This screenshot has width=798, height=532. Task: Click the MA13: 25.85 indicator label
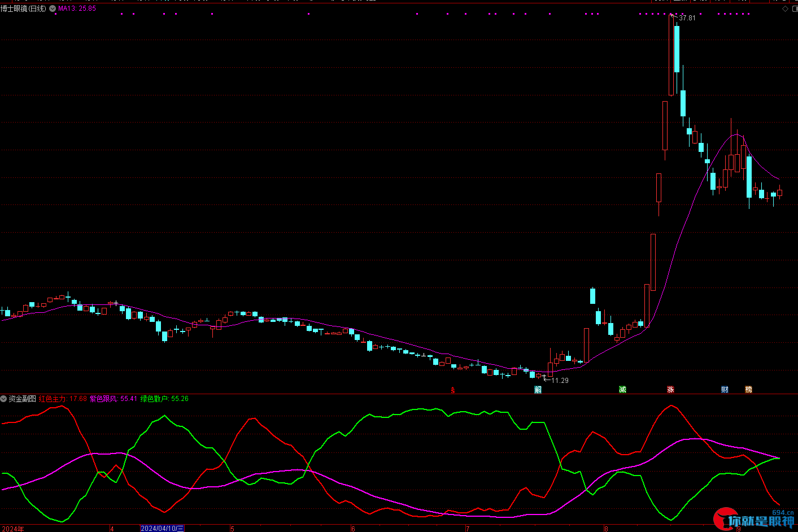(77, 8)
